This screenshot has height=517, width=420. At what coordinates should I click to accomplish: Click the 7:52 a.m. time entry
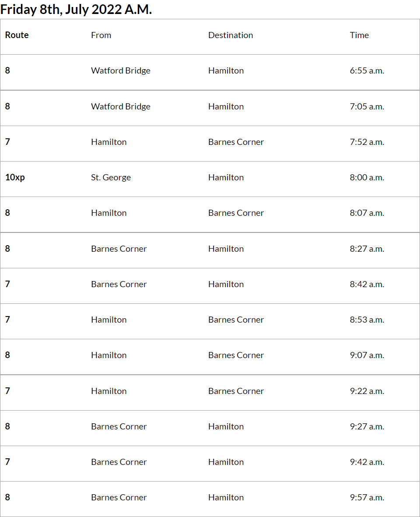367,142
